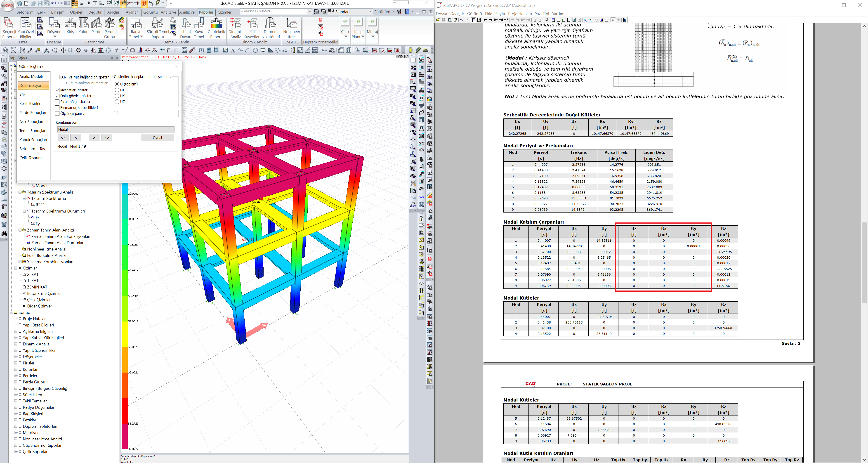Open the Kat Kuvvetleri report
868x463 pixels.
pos(252,28)
